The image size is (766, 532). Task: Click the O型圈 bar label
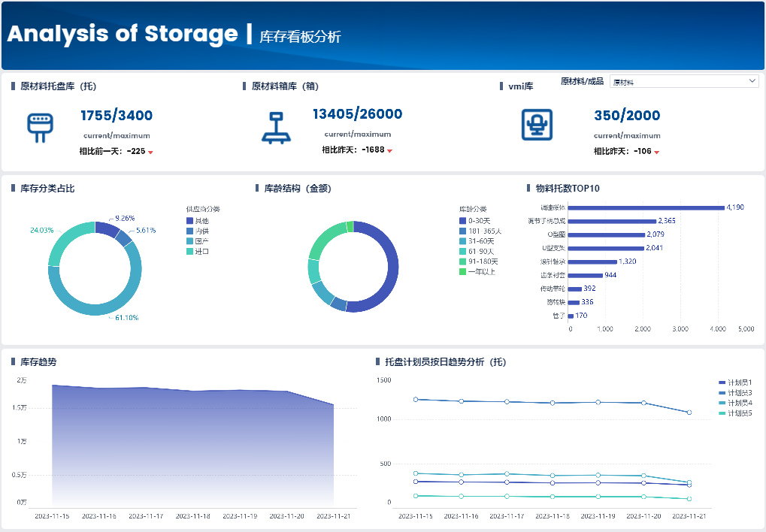pyautogui.click(x=556, y=234)
